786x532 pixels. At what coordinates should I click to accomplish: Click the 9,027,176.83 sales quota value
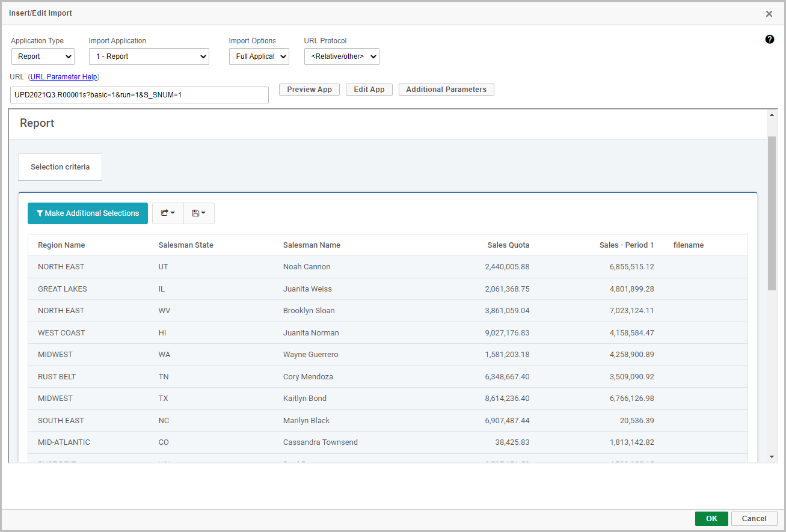507,333
